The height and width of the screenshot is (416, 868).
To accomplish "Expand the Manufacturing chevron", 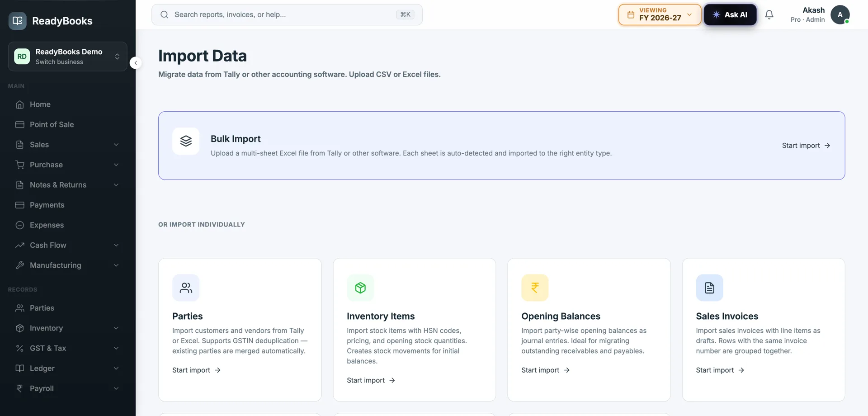I will tap(116, 265).
